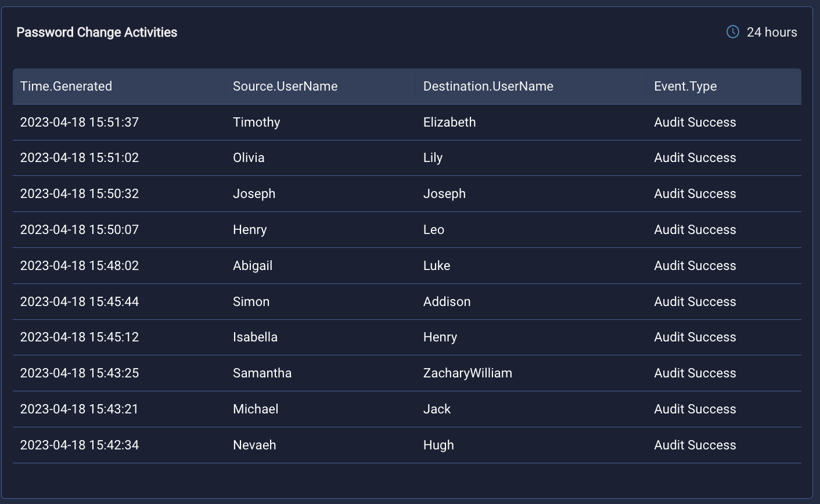Select the 15:50:07 timestamp cell
The width and height of the screenshot is (820, 504).
[80, 230]
